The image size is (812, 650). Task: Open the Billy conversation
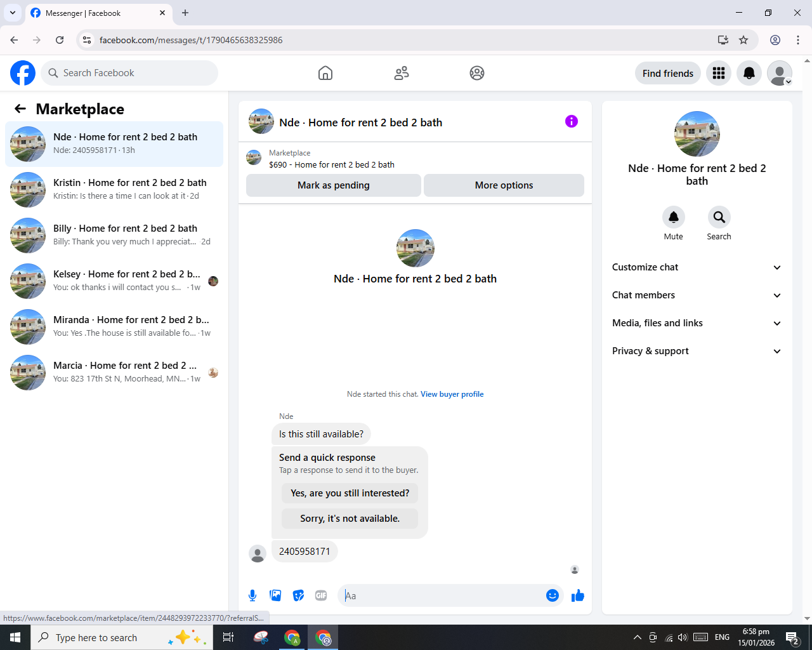114,235
